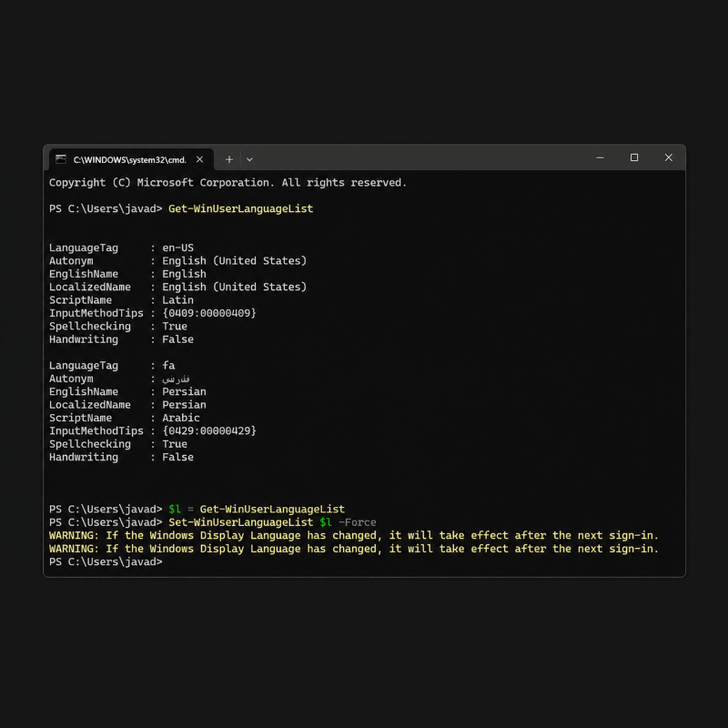This screenshot has width=728, height=728.
Task: Click the {0409:00000409} input method value
Action: (x=209, y=313)
